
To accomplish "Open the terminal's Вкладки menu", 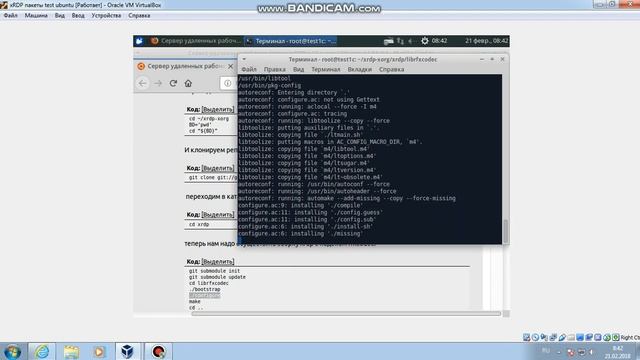I will click(x=360, y=69).
